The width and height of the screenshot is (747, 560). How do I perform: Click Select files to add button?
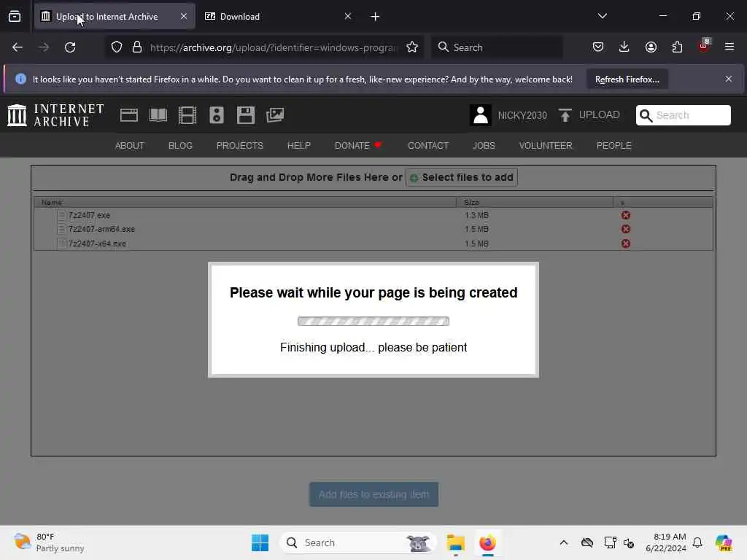[x=462, y=177]
